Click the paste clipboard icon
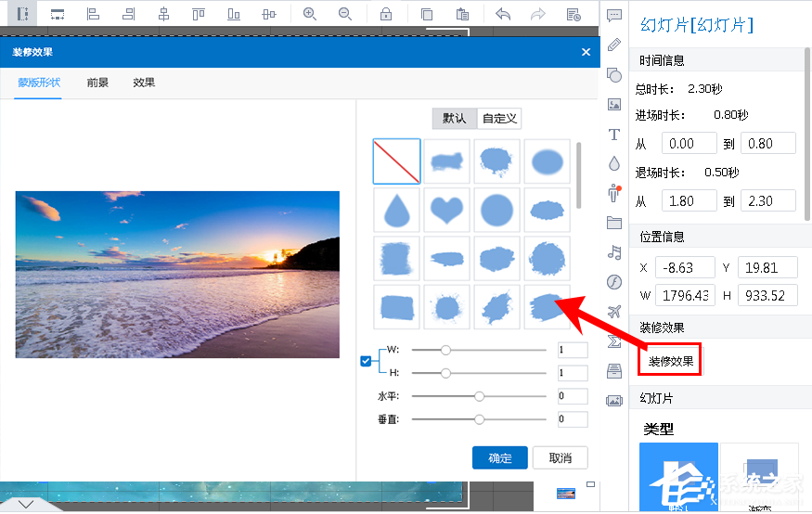 pyautogui.click(x=462, y=14)
